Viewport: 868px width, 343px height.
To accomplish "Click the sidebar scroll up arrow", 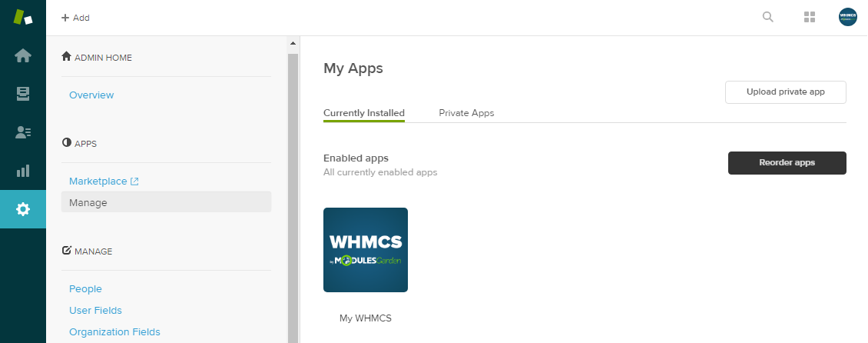I will tap(293, 43).
